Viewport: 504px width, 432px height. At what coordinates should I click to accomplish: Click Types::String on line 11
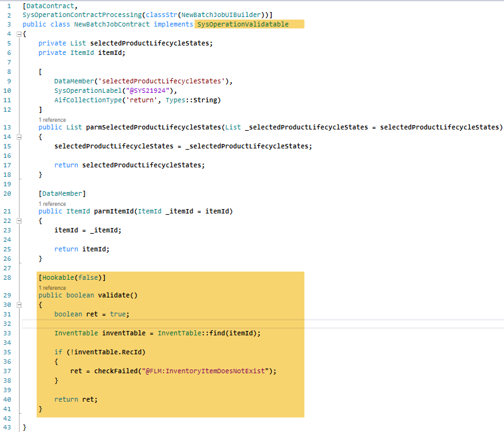191,100
